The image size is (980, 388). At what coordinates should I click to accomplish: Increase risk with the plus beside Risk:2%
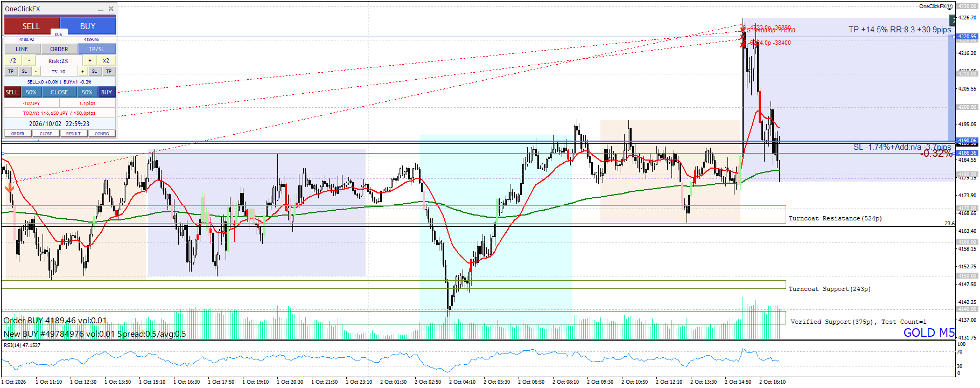click(90, 60)
